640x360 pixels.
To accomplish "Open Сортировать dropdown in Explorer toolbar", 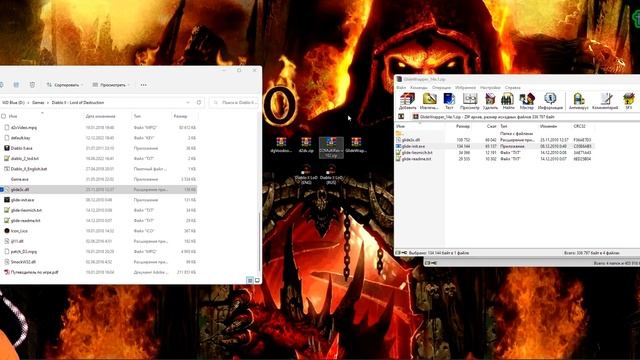I will pyautogui.click(x=65, y=85).
